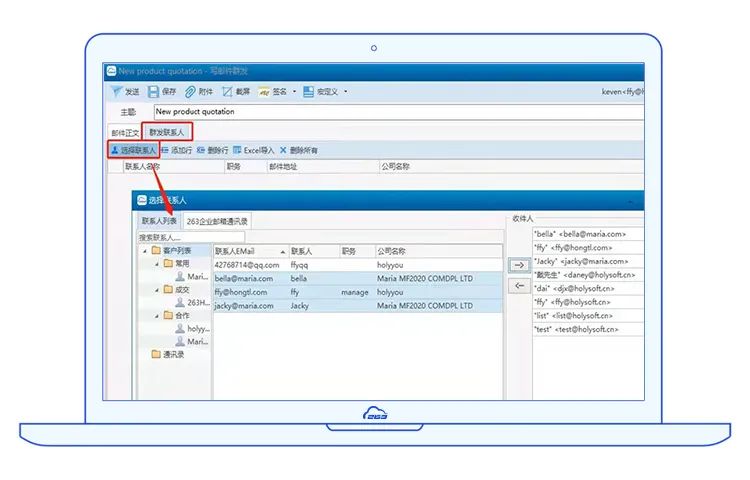This screenshot has width=750, height=480.
Task: Click the 截屏 screenshot tool icon
Action: pos(227,92)
